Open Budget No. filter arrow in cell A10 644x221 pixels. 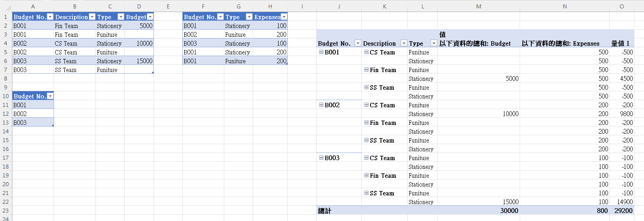[50, 96]
